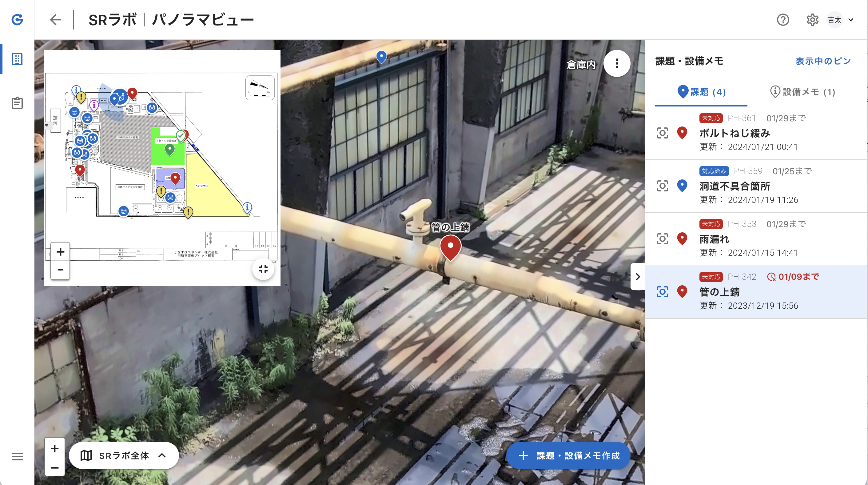Image resolution: width=868 pixels, height=485 pixels.
Task: Zoom out the panorama with minus
Action: point(54,467)
